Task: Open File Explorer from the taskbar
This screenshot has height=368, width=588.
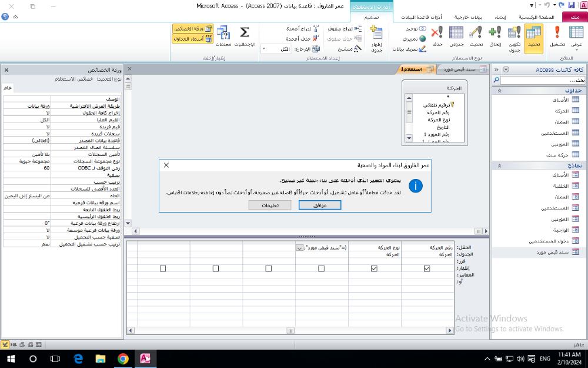Action: click(100, 359)
